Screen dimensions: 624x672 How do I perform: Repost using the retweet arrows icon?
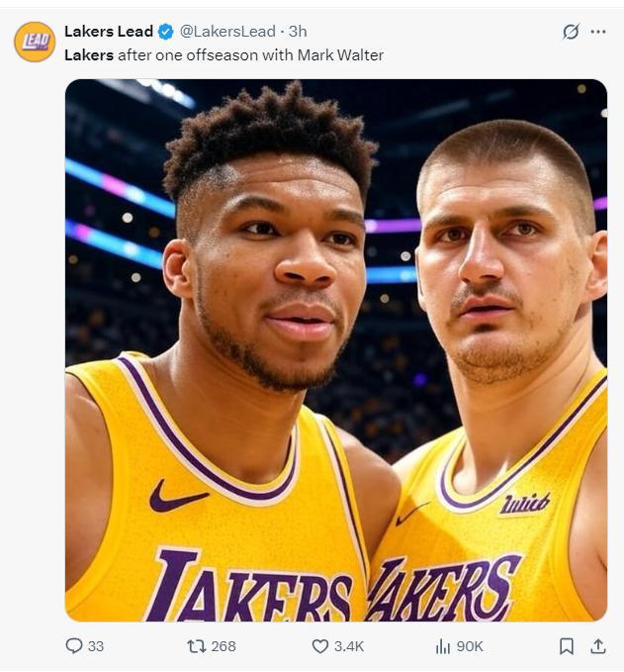pos(197,646)
